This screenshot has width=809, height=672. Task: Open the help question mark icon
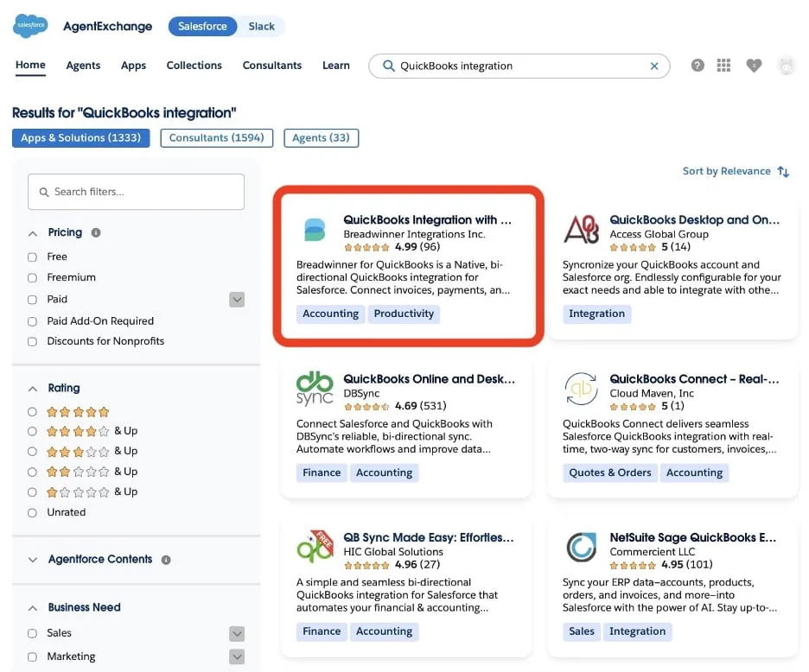tap(698, 66)
